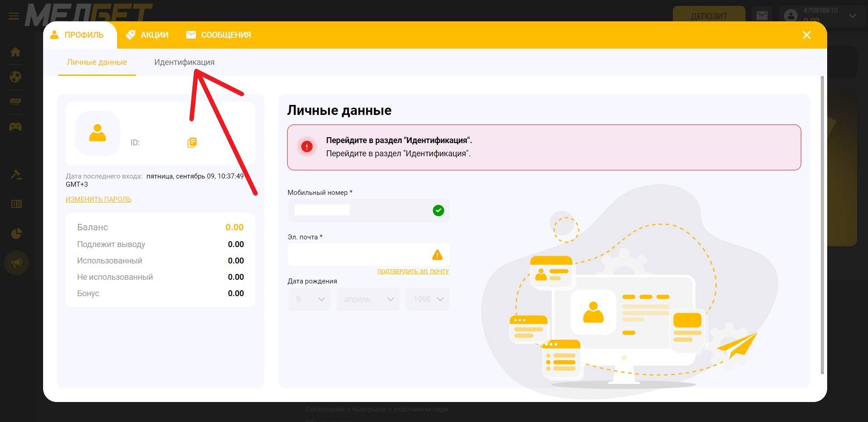Click the Личные данные heading
The width and height of the screenshot is (868, 422).
tap(339, 110)
